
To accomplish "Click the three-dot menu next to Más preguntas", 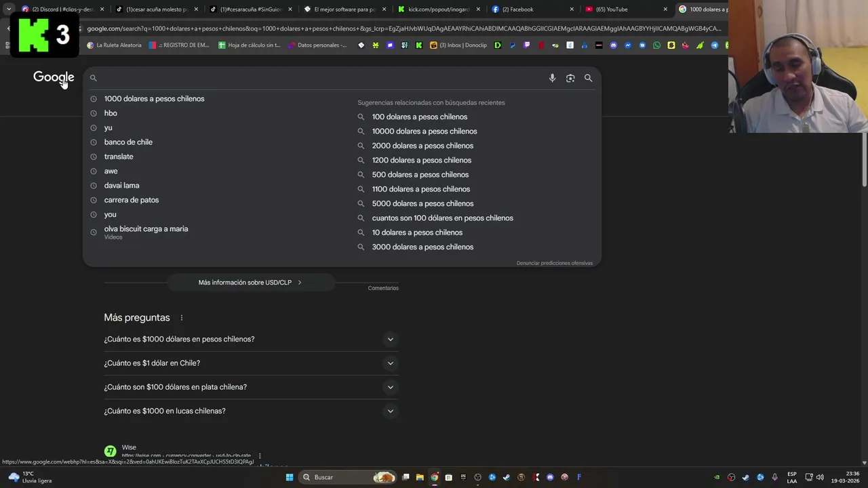I will pos(181,318).
